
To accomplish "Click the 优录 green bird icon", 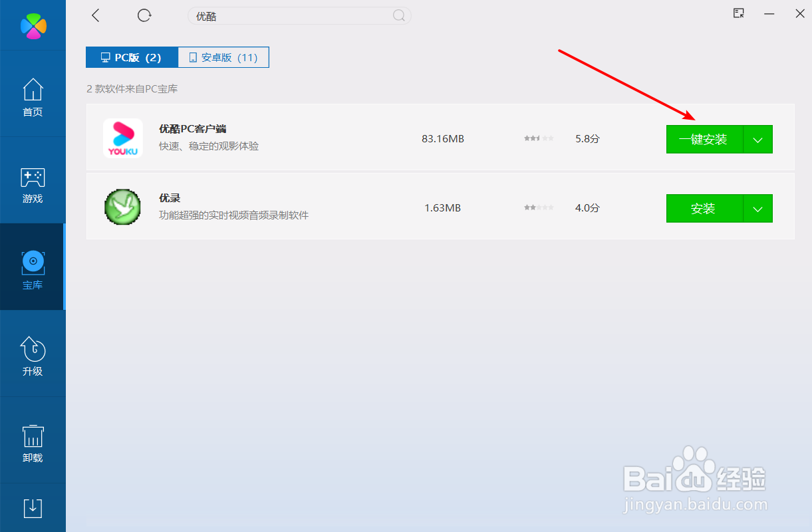I will [123, 207].
